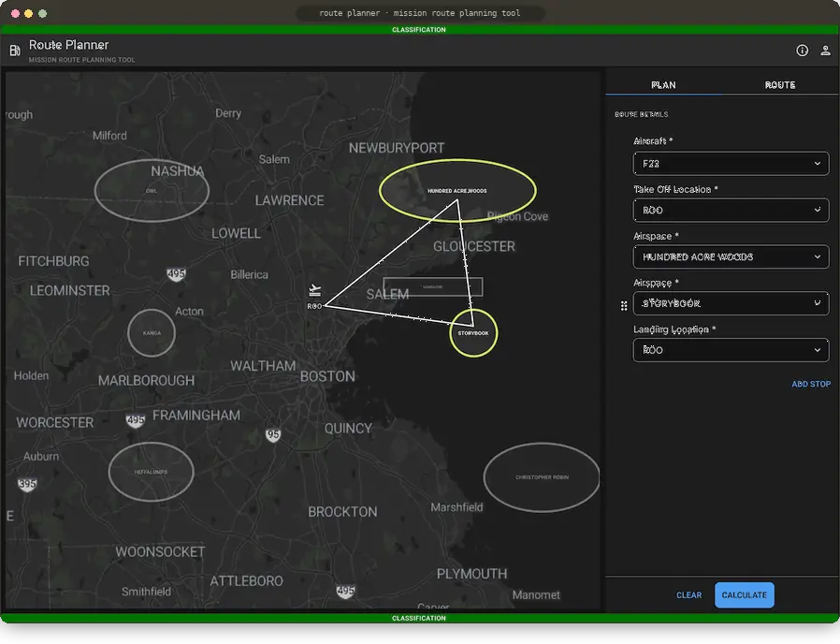
Task: Select the rectangular airspace near Salem
Action: (x=433, y=286)
